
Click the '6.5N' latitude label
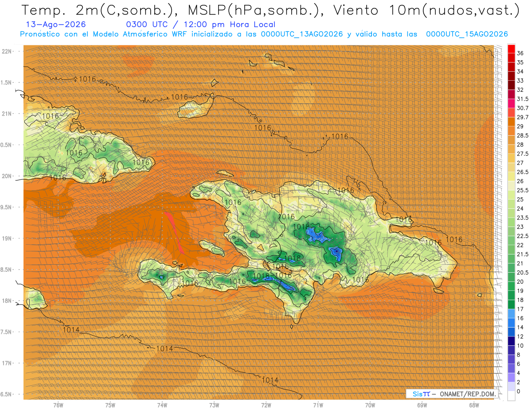point(7,394)
